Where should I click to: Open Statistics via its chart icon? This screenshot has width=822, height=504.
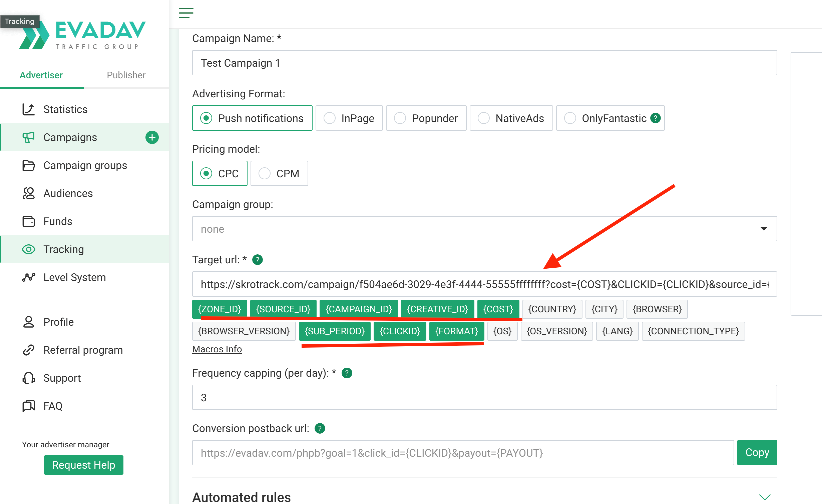click(x=28, y=109)
